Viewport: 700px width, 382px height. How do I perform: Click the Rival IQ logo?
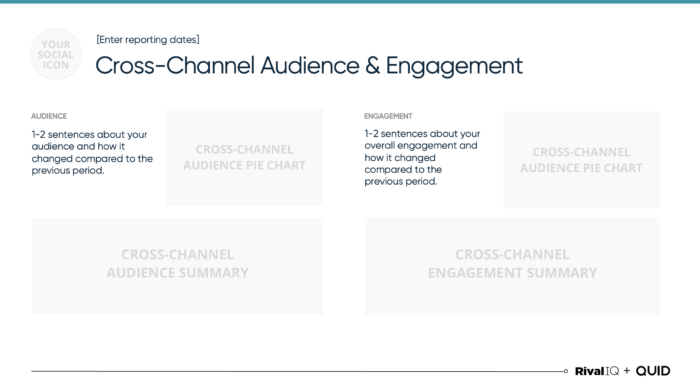pos(597,371)
